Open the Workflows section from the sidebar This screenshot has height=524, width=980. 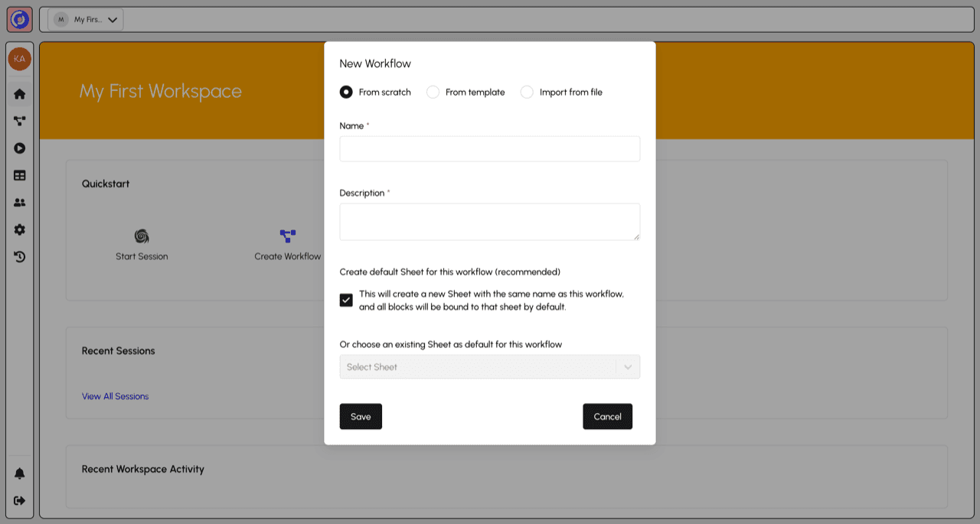[19, 120]
